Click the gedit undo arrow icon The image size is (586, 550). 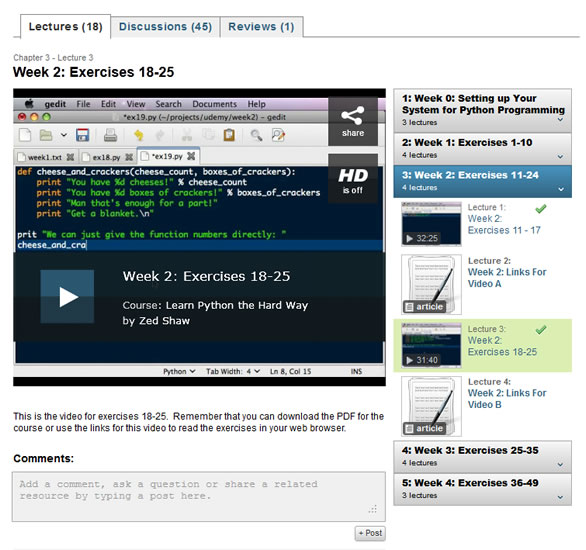[x=139, y=135]
